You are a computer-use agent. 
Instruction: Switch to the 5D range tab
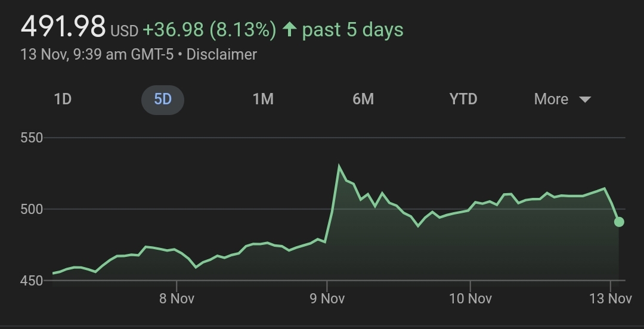click(163, 99)
